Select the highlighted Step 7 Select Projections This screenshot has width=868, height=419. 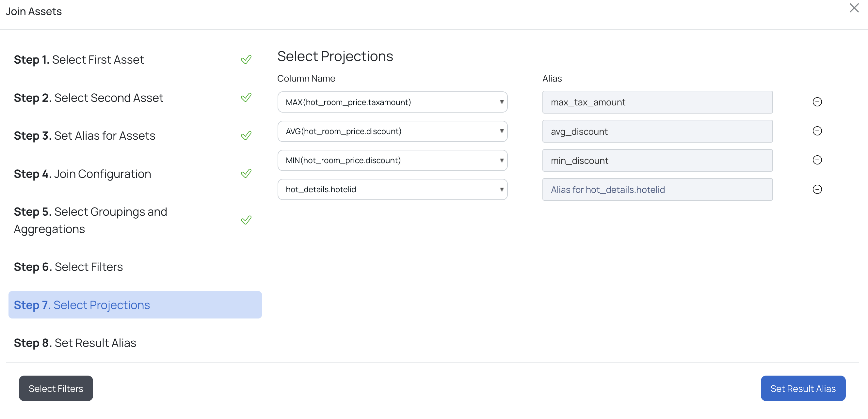pyautogui.click(x=135, y=305)
